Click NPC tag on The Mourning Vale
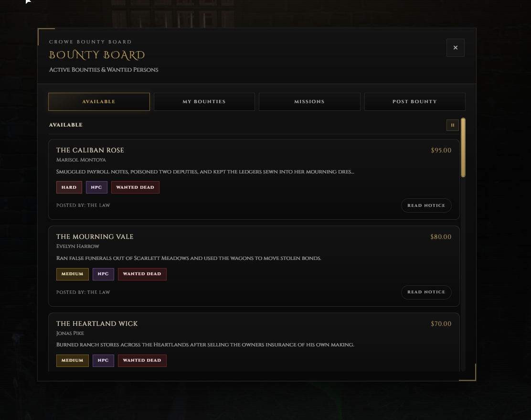The image size is (531, 420). coord(103,274)
